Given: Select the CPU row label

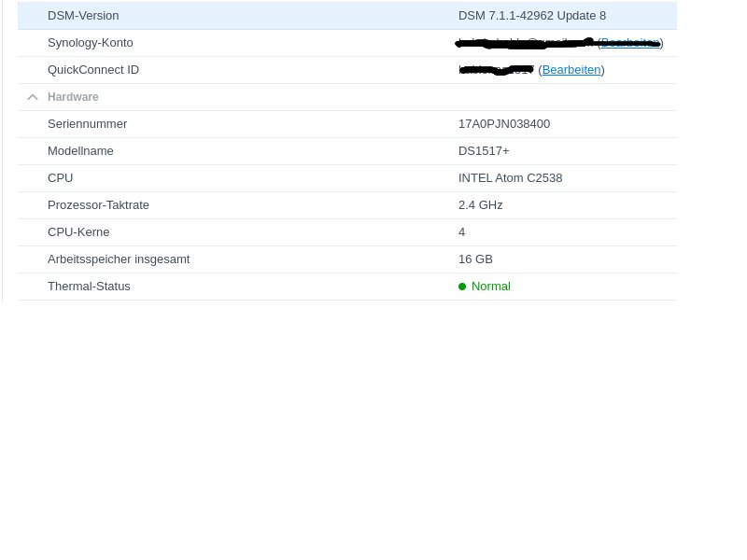Looking at the screenshot, I should (60, 178).
